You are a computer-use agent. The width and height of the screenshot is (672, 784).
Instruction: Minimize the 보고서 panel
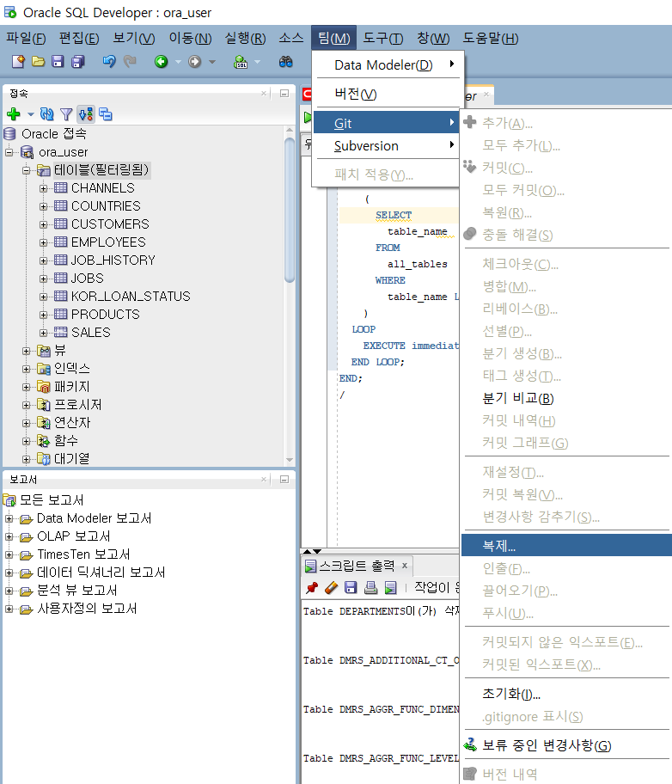(284, 480)
